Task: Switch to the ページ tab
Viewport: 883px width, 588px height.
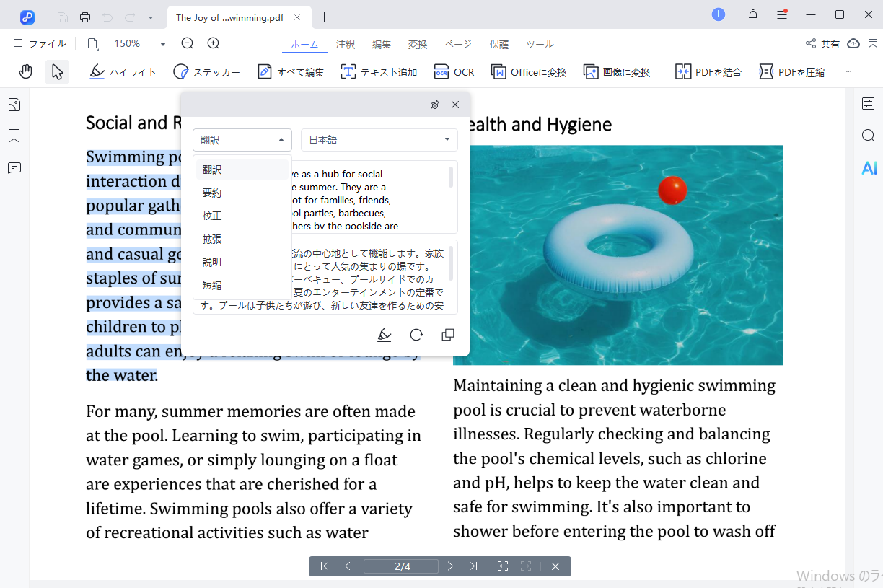Action: point(458,45)
